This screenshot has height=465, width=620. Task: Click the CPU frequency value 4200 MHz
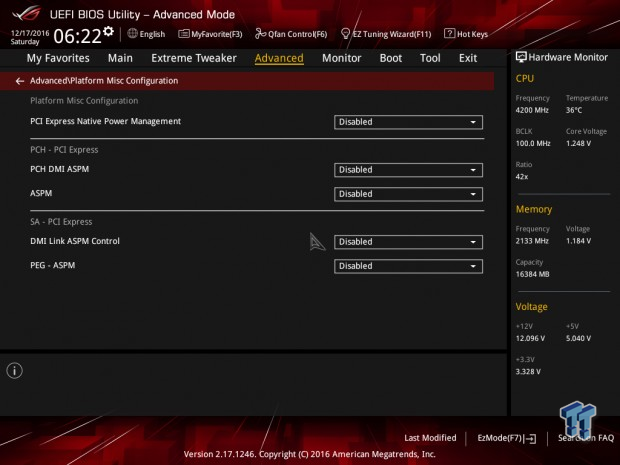(532, 110)
